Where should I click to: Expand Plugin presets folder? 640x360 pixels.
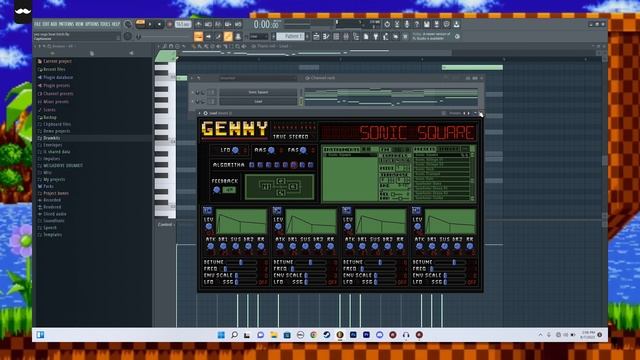pyautogui.click(x=56, y=85)
